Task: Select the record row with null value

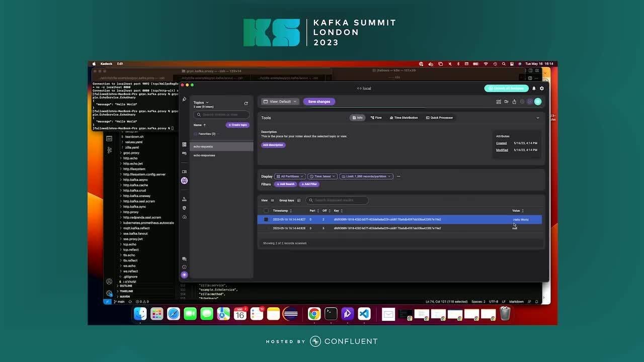Action: click(399, 228)
